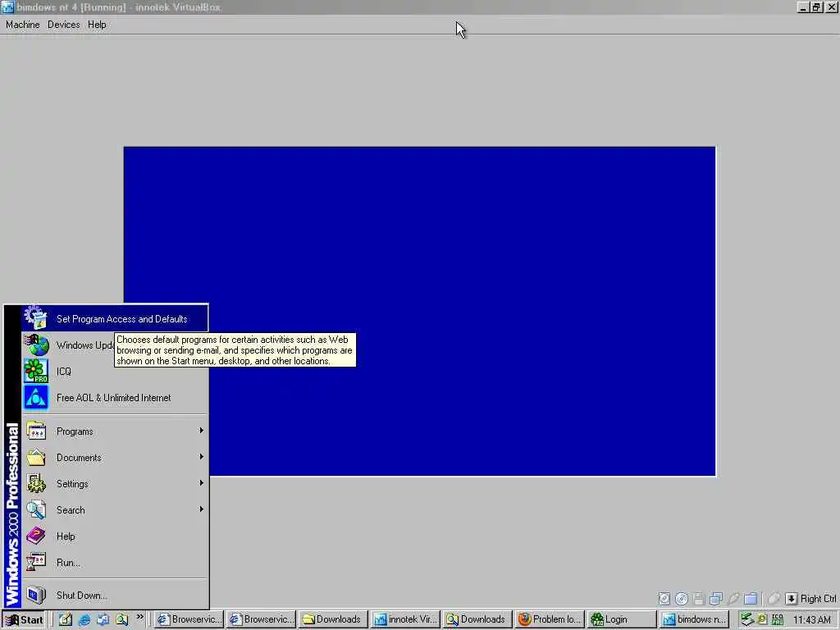Click the purple Help book icon
The height and width of the screenshot is (630, 840).
point(36,536)
